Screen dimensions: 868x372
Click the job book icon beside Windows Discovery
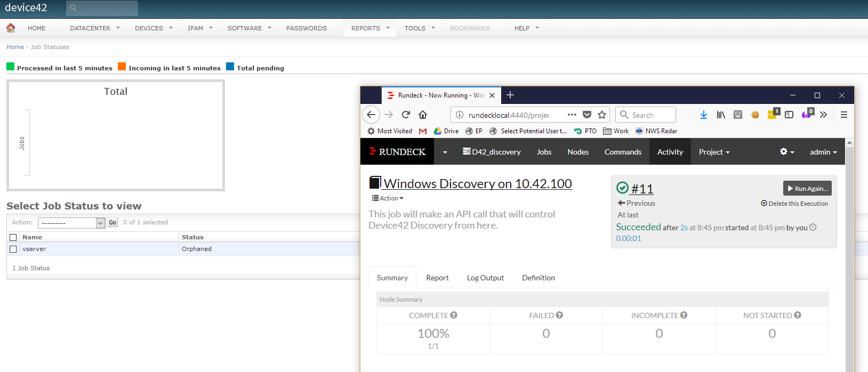tap(375, 183)
